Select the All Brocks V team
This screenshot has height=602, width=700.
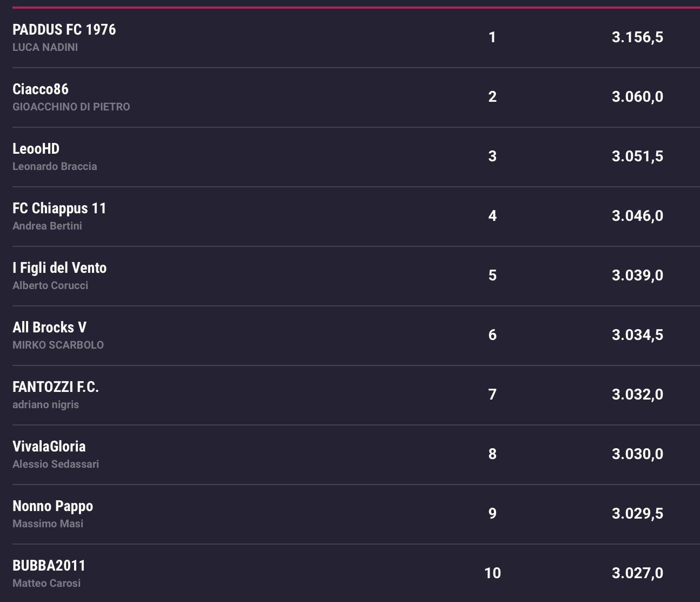click(49, 327)
